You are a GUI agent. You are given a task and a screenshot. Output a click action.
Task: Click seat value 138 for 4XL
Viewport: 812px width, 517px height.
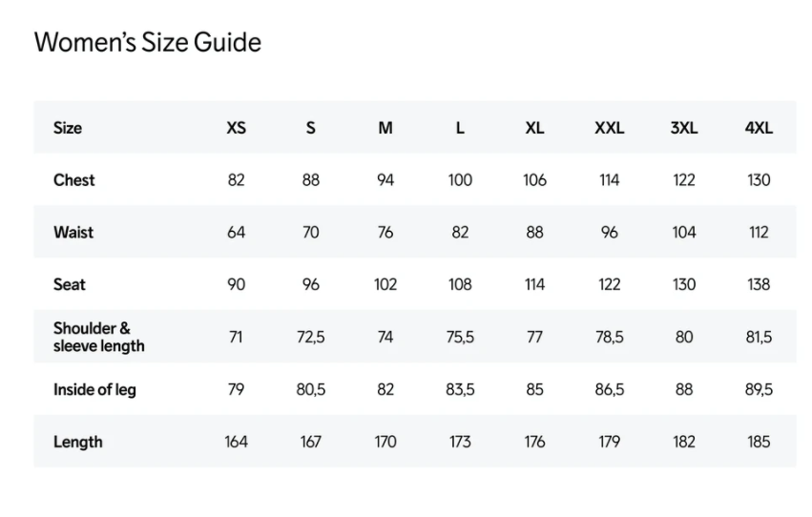[x=759, y=284]
